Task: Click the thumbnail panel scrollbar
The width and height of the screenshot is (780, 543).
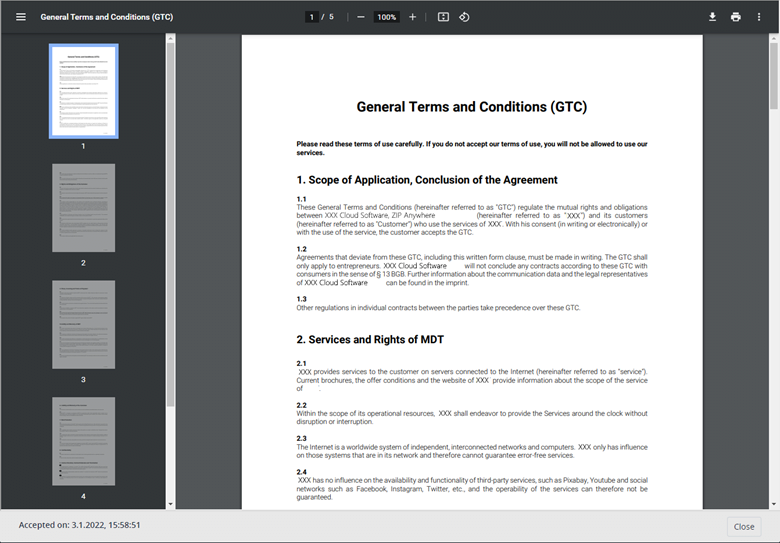Action: (170, 220)
